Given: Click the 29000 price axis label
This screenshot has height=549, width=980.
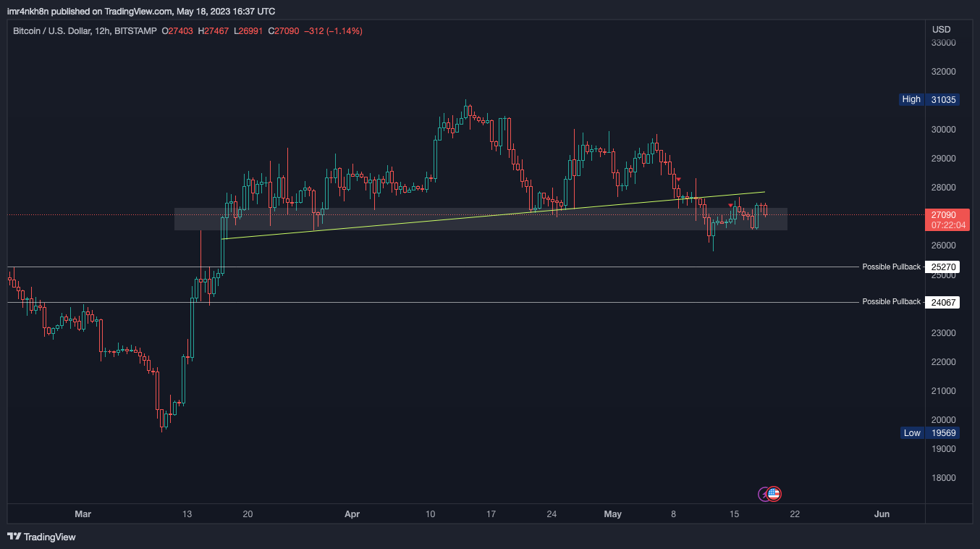Looking at the screenshot, I should [x=944, y=159].
